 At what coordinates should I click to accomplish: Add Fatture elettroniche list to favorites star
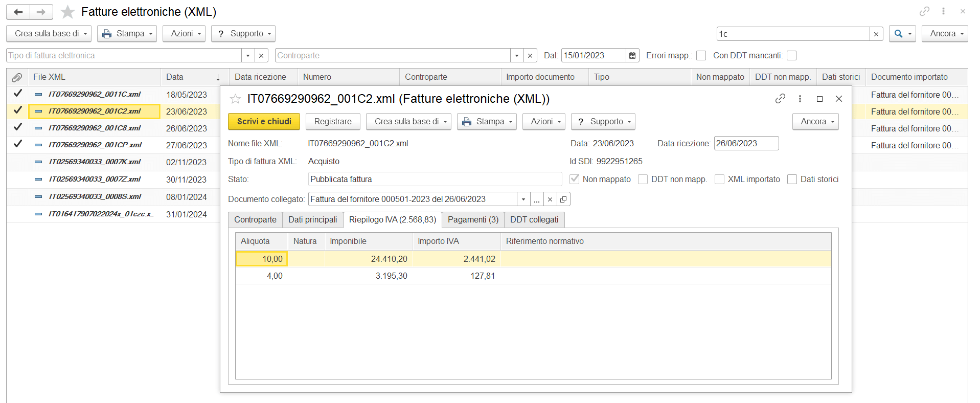click(x=67, y=12)
